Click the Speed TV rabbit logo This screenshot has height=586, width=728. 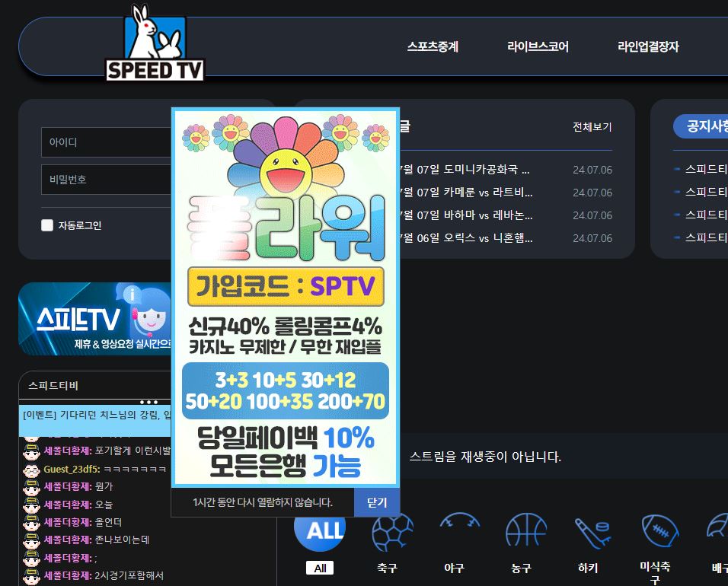[x=155, y=43]
